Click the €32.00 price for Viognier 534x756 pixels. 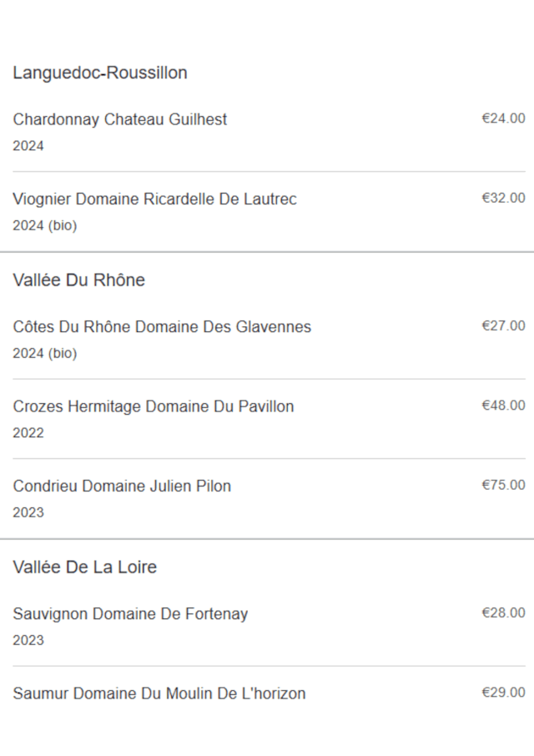(503, 198)
